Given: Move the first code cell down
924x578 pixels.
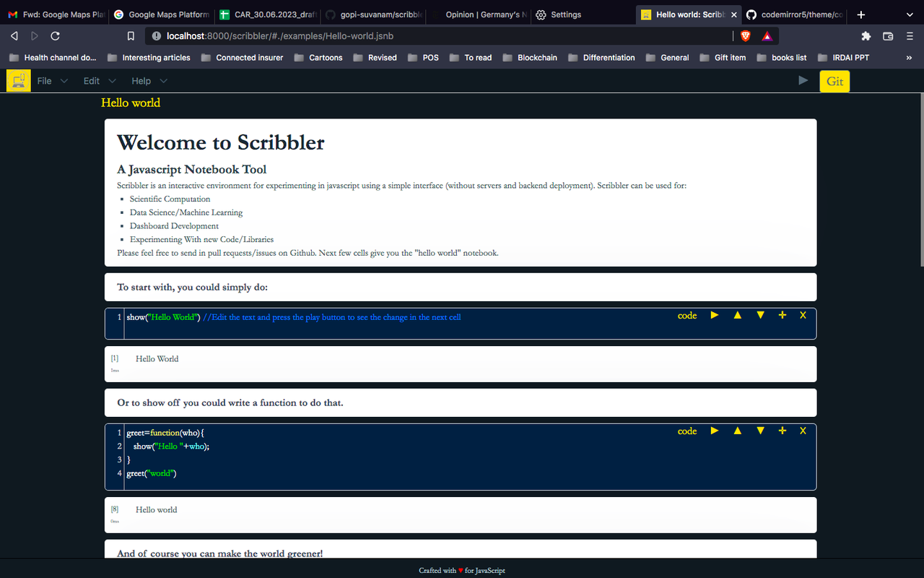Looking at the screenshot, I should pos(760,315).
